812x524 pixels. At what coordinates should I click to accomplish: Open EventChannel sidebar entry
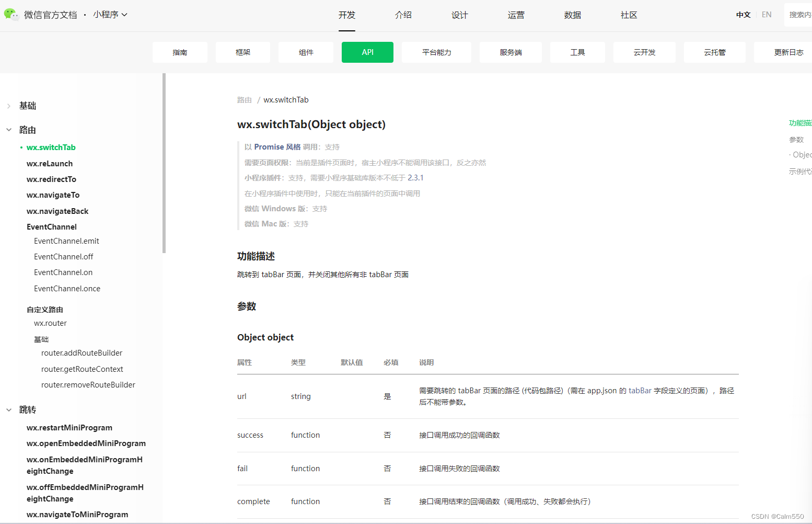tap(52, 227)
